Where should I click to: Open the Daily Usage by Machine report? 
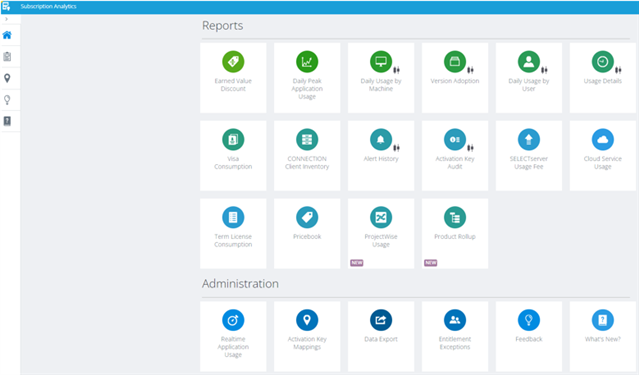381,78
